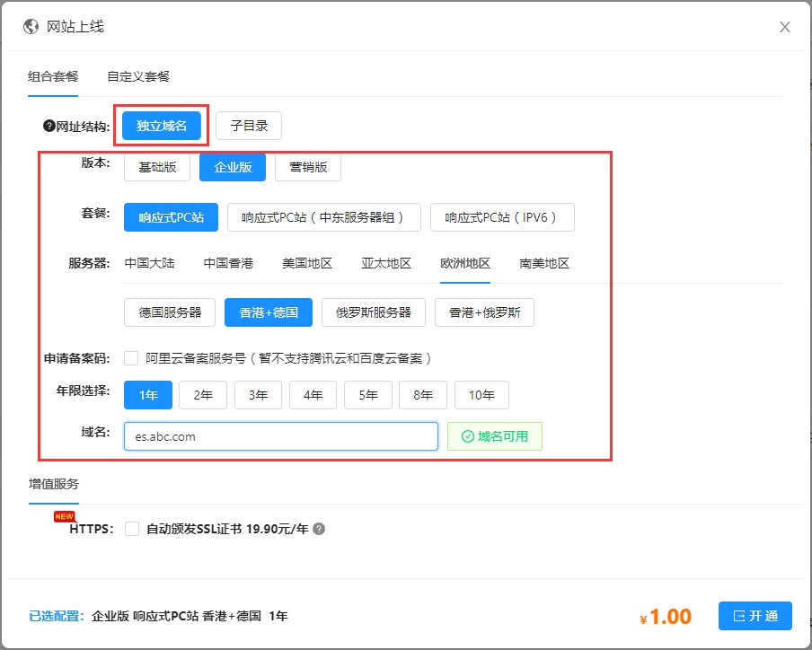812x650 pixels.
Task: Open the 组合套餐 tab
Action: tap(53, 76)
